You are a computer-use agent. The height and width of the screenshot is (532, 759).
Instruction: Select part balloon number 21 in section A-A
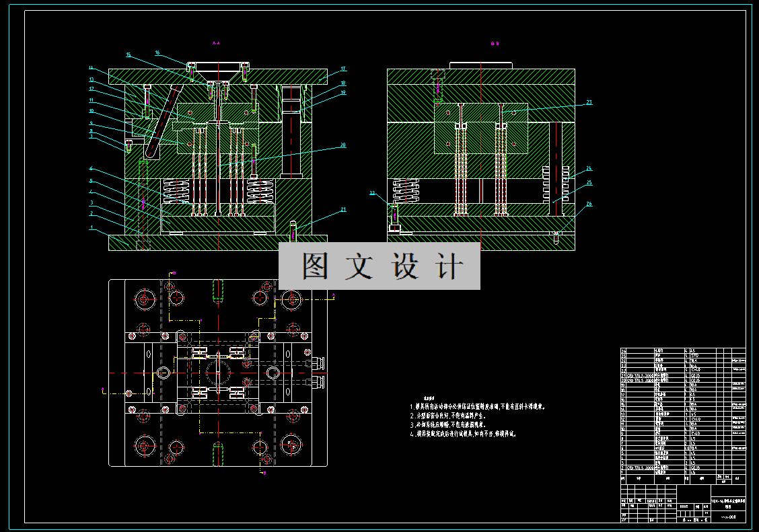[x=342, y=209]
